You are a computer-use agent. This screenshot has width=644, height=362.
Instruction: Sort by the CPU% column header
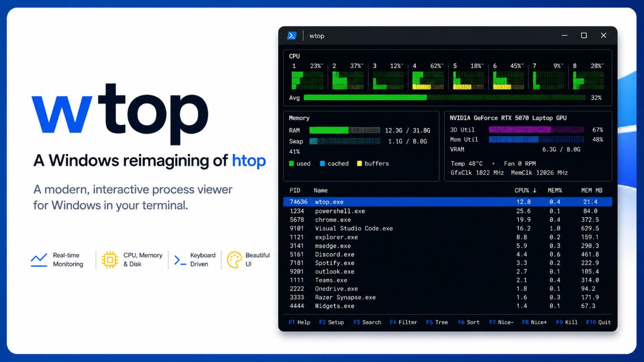point(525,190)
